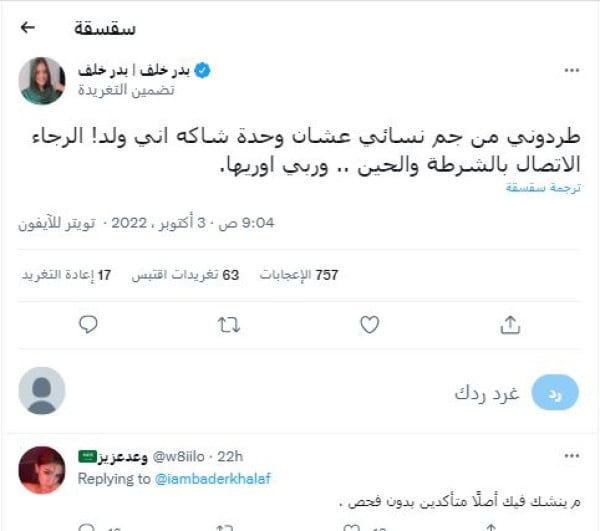The image size is (600, 531).
Task: Open the @w8iilo reply's avatar
Action: [42, 470]
